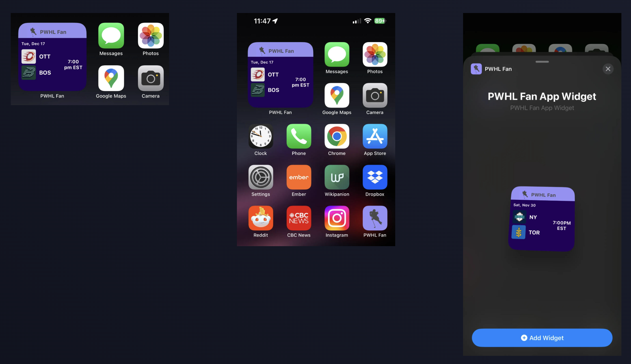
Task: Open the Wikipanion app
Action: [337, 177]
